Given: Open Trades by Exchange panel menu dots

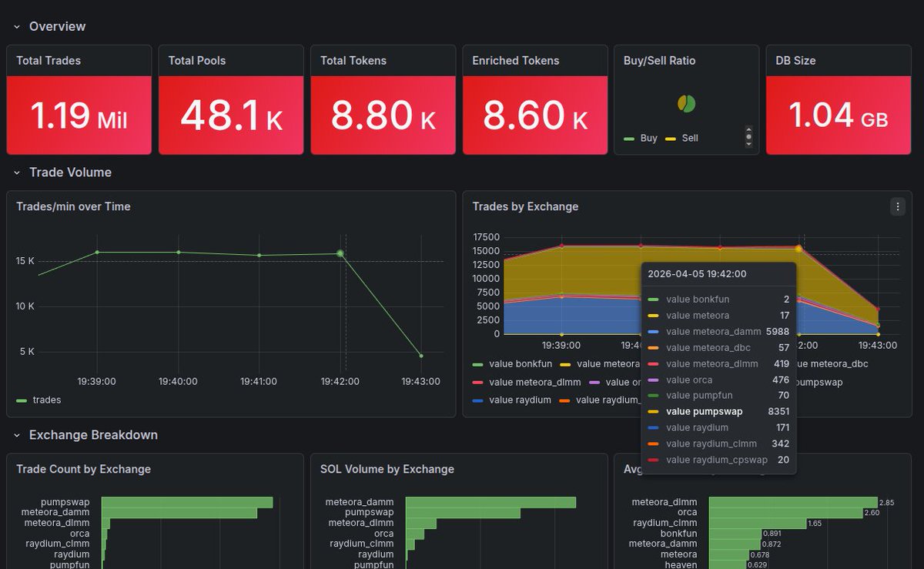Looking at the screenshot, I should [x=897, y=206].
